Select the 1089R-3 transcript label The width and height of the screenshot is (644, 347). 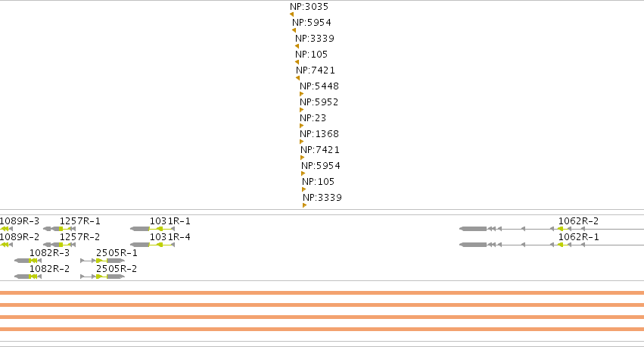pyautogui.click(x=20, y=221)
